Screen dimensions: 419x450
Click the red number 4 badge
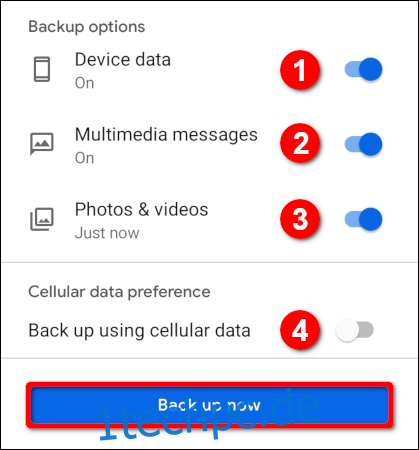(300, 330)
